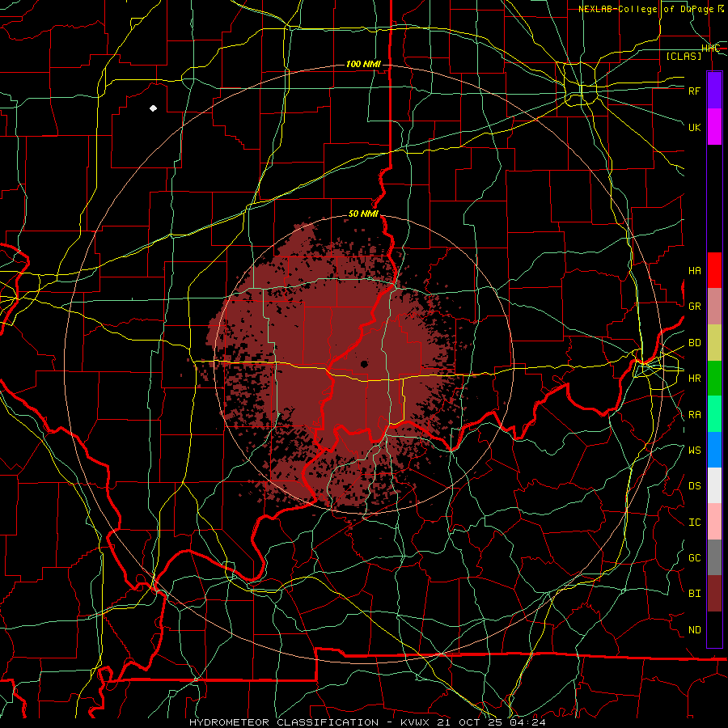Click the black ND legend color swatch
This screenshot has width=728, height=728.
714,629
